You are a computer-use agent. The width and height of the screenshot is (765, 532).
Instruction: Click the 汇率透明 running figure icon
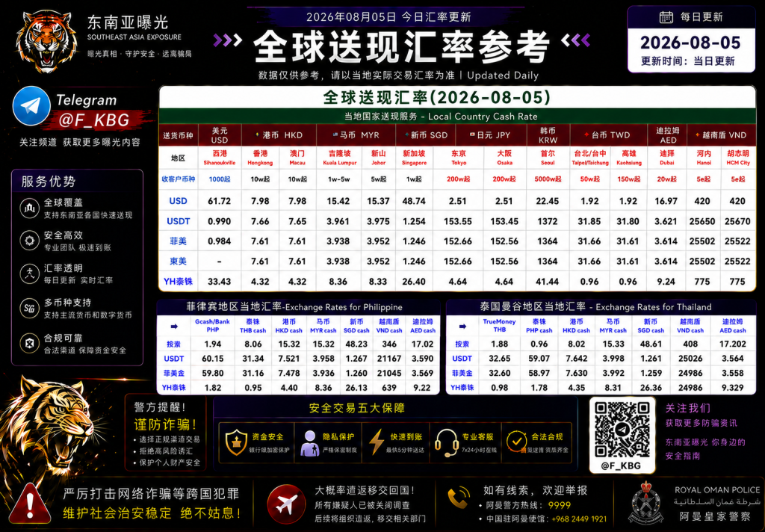(30, 273)
